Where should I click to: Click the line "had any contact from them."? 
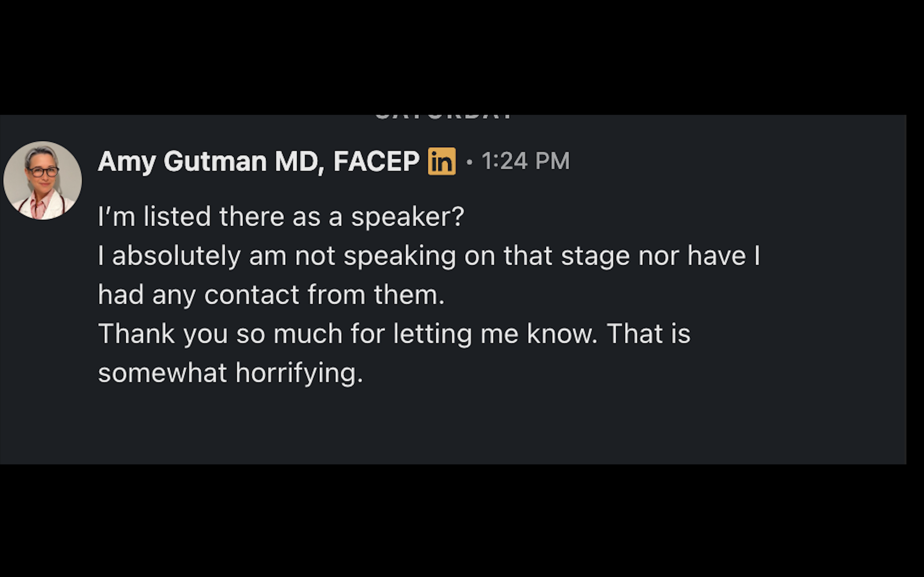(271, 295)
